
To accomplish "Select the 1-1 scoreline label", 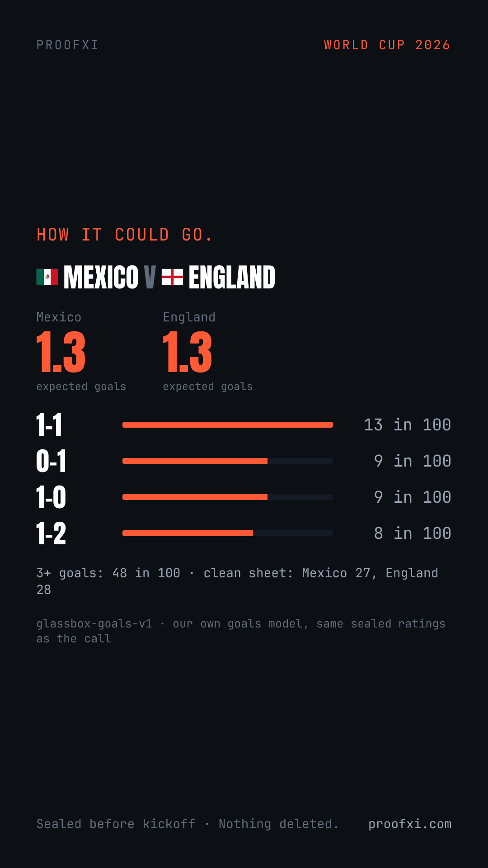I will coord(49,425).
